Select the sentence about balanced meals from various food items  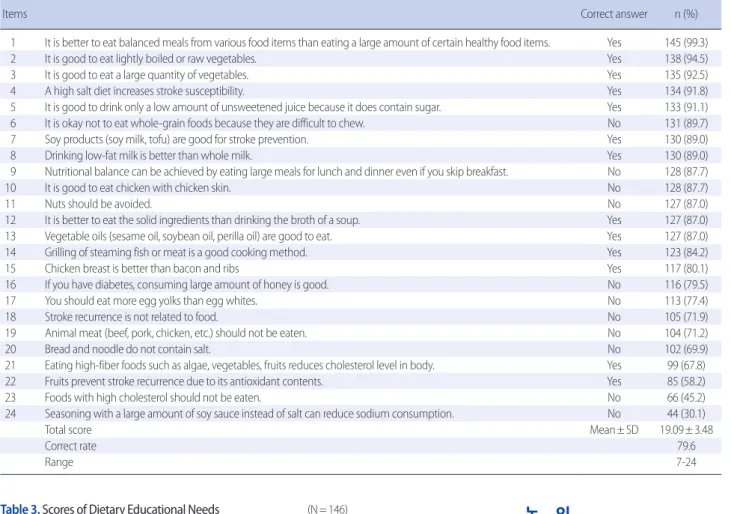coord(297,43)
